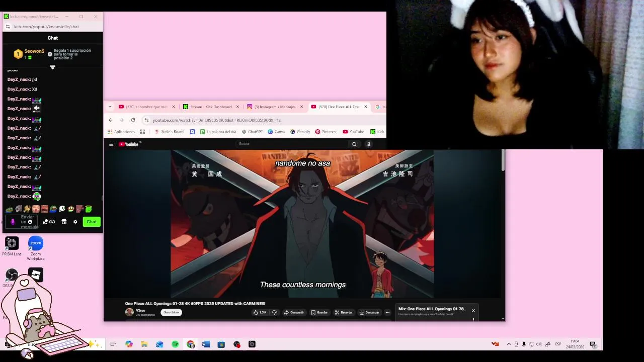Open more actions ellipsis under video
Viewport: 644px width, 362px height.
point(387,312)
